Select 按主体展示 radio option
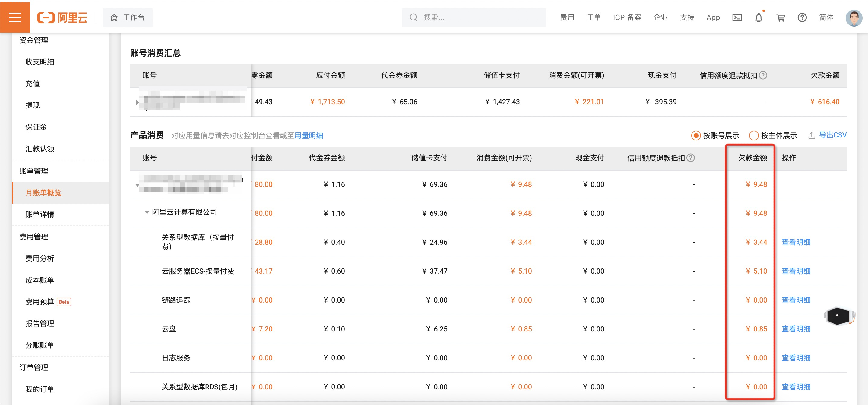The height and width of the screenshot is (405, 868). [x=753, y=135]
